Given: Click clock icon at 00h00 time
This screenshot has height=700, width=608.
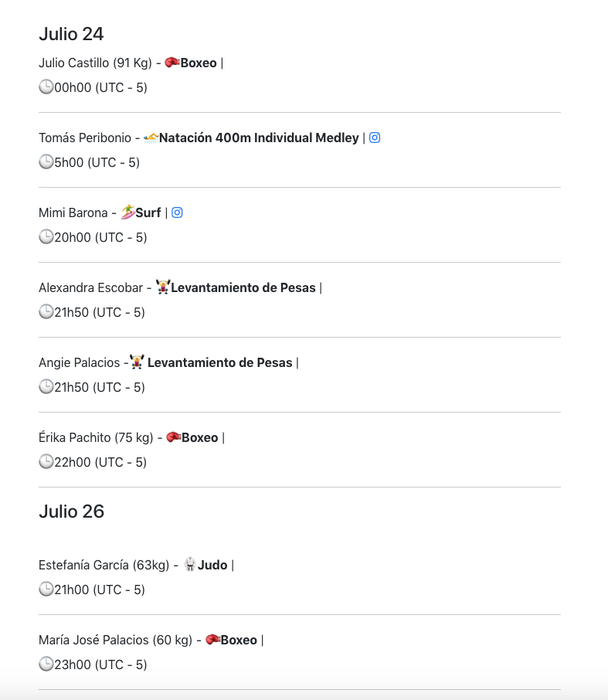Looking at the screenshot, I should (x=46, y=87).
